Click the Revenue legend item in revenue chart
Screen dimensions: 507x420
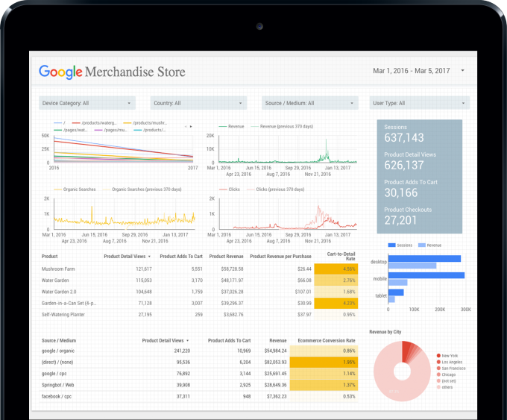tap(232, 127)
